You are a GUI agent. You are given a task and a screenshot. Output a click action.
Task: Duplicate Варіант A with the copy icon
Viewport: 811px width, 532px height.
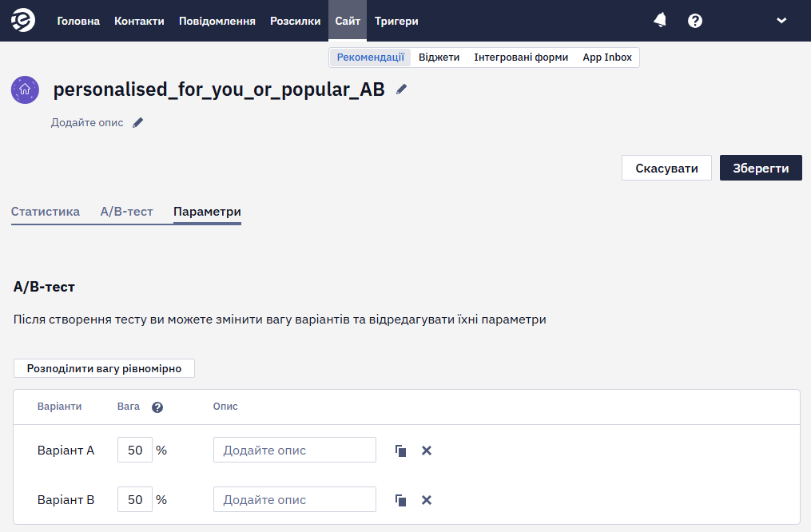[x=401, y=451]
